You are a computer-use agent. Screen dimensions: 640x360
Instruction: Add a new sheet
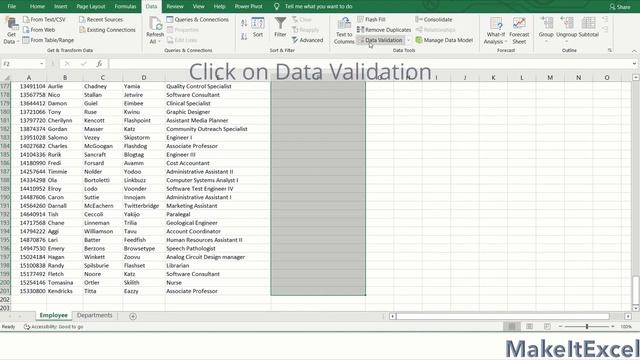[x=133, y=316]
